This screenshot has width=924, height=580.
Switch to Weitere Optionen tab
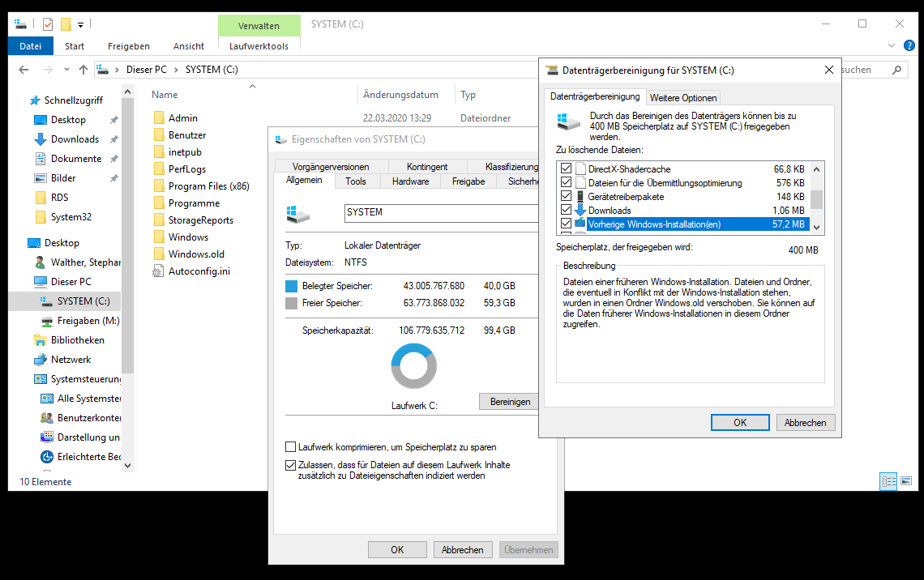pos(683,98)
